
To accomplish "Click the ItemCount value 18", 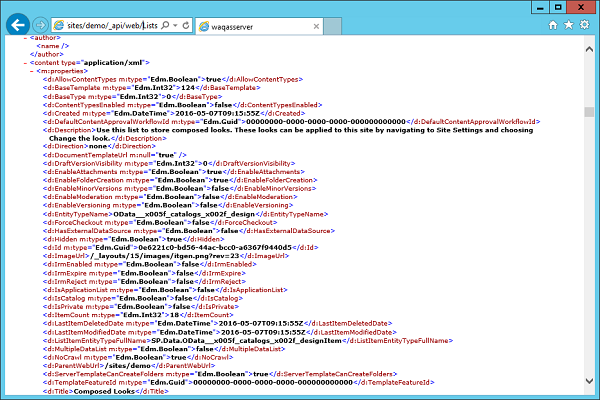I will click(174, 315).
